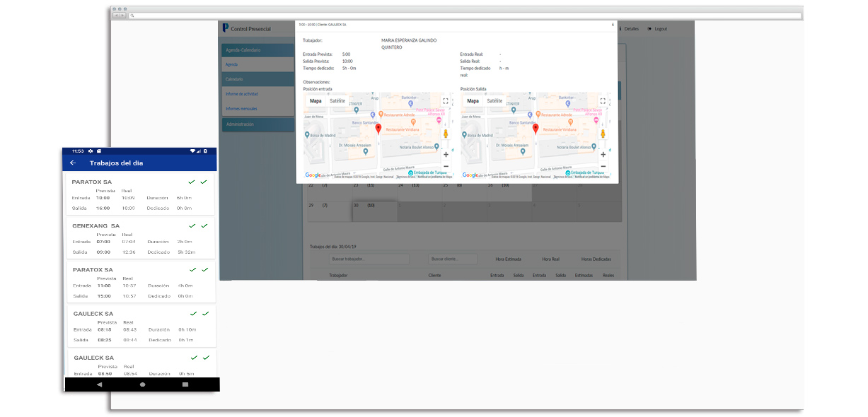The height and width of the screenshot is (417, 868).
Task: Toggle fullscreen on the Posición Salida map
Action: (603, 101)
